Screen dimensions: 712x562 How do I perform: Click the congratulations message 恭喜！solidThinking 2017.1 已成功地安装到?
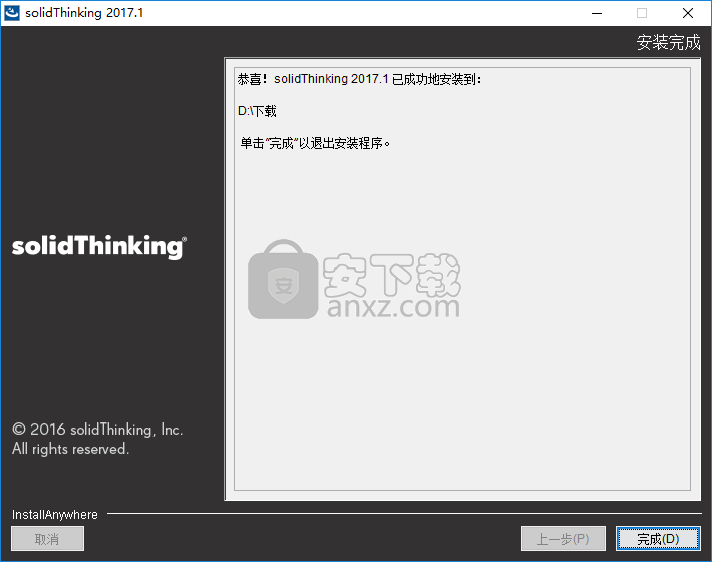coord(359,79)
